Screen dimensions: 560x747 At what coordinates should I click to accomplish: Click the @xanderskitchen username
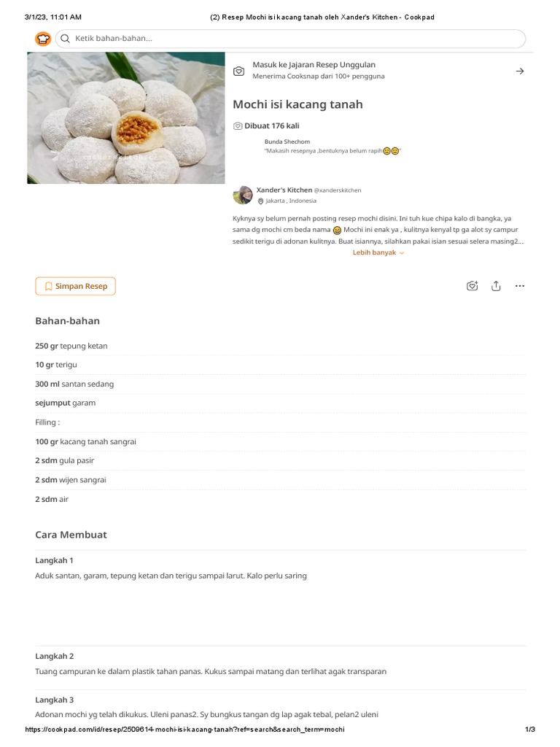(x=338, y=190)
